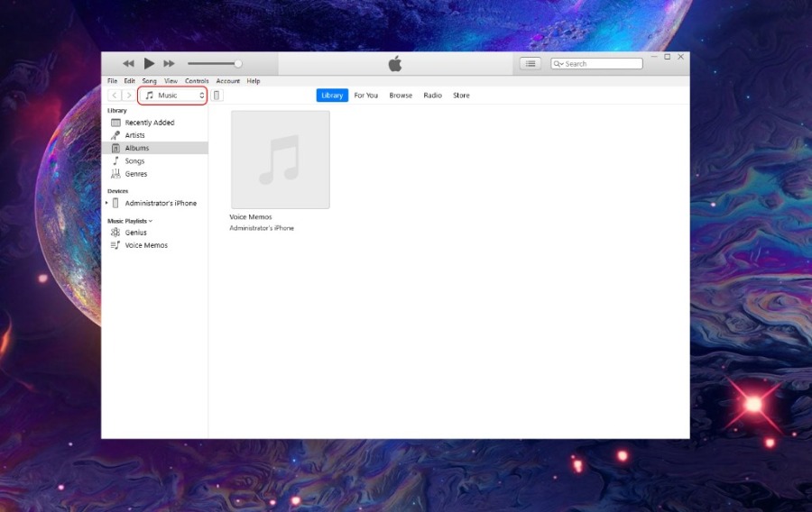This screenshot has width=812, height=512.
Task: Select Albums in the sidebar
Action: 155,148
